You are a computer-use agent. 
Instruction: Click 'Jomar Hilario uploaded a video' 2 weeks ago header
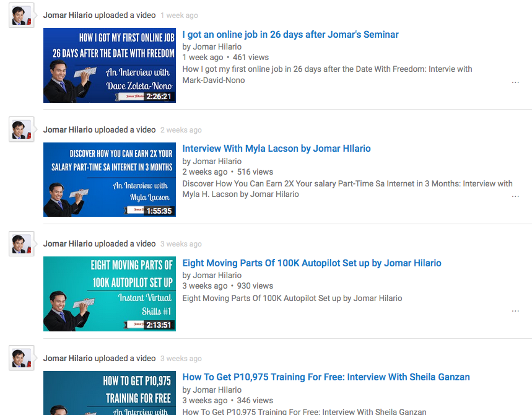pos(100,129)
